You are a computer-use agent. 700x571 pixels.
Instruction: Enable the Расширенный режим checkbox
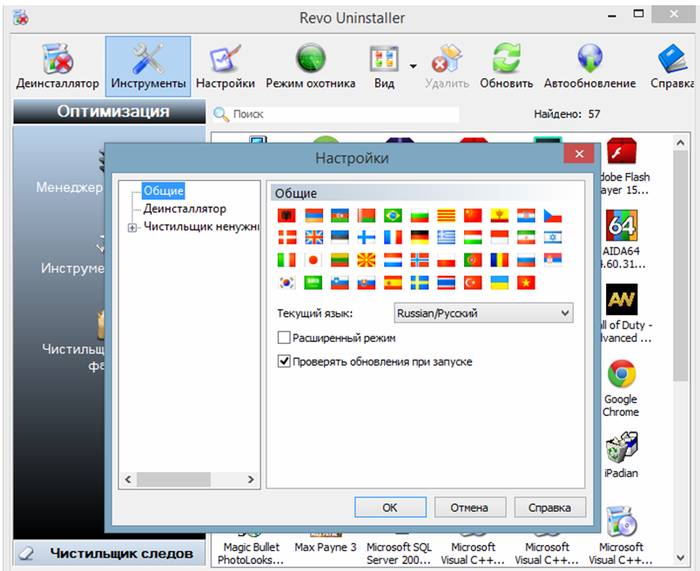pyautogui.click(x=285, y=338)
